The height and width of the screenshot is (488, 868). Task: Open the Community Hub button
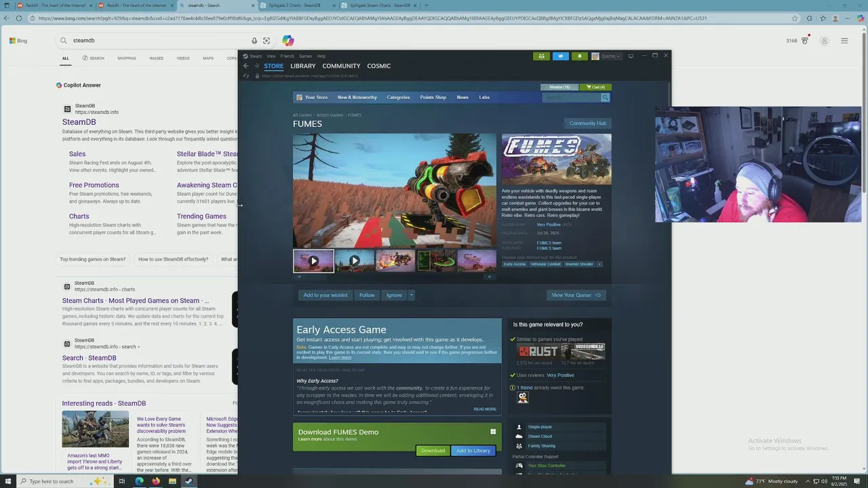588,123
